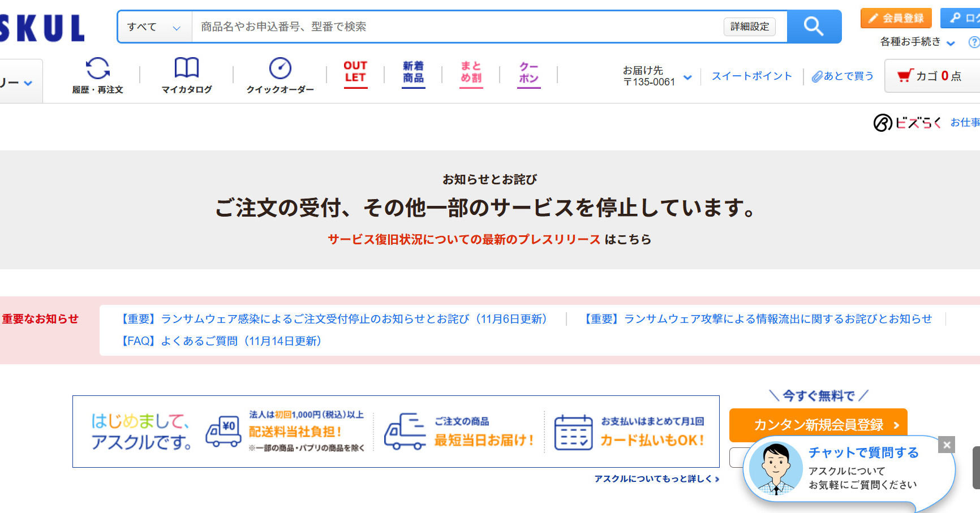Click カンタン新規会員登録 button

click(x=818, y=424)
